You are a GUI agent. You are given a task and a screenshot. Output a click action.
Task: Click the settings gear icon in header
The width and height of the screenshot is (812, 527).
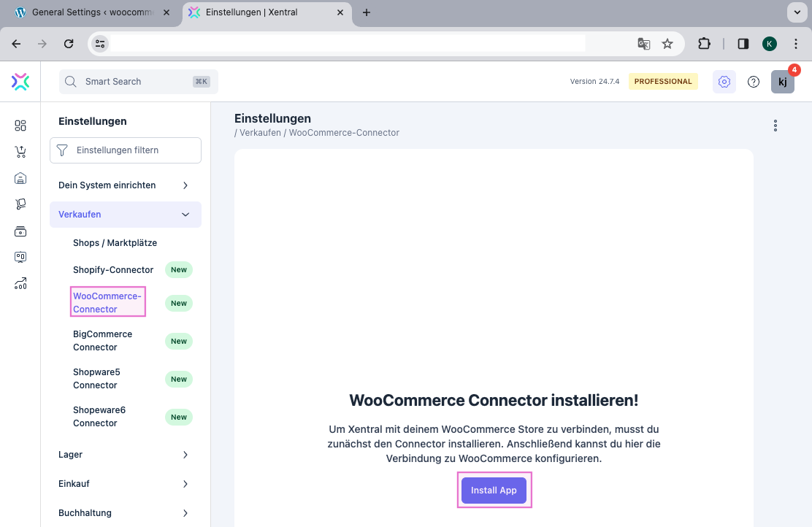[724, 82]
